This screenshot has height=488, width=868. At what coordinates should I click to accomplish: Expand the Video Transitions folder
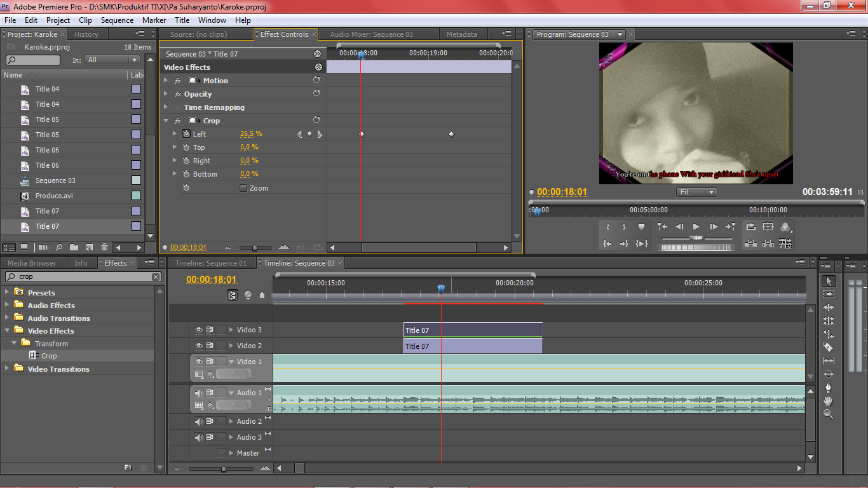[8, 369]
